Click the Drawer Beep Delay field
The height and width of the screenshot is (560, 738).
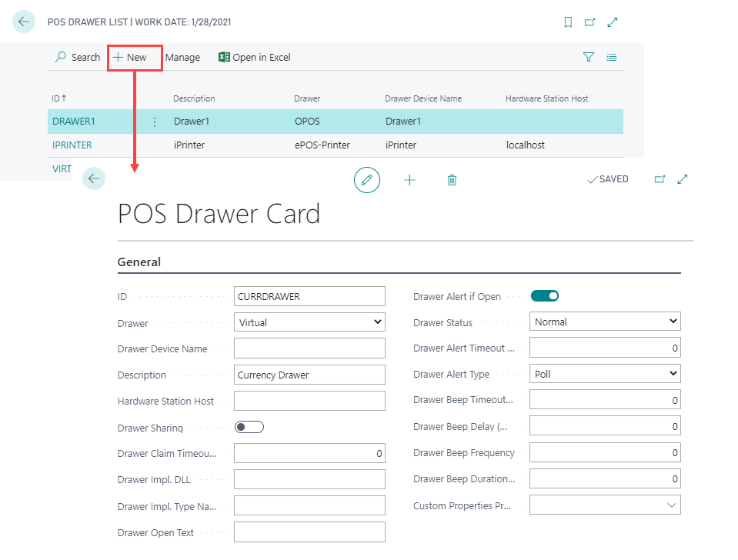[605, 426]
